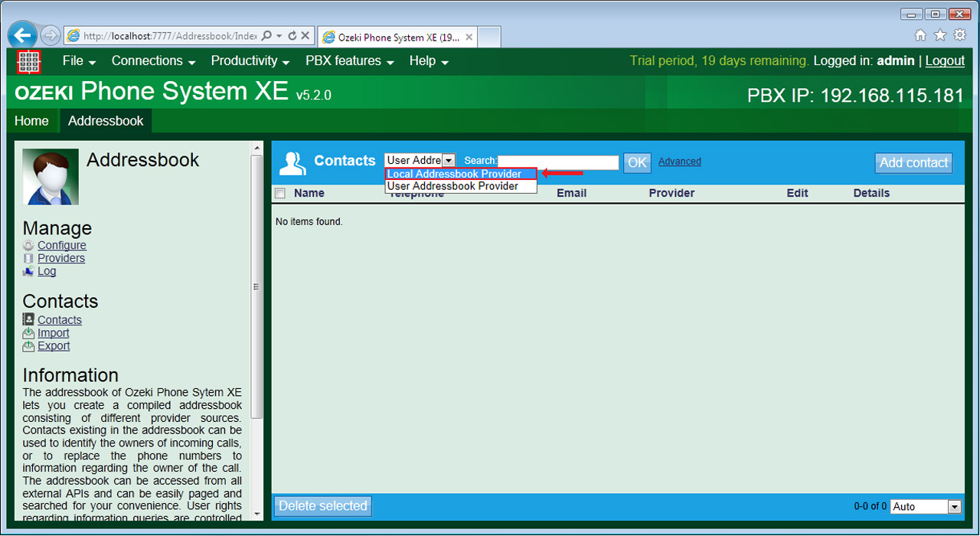Open the Advanced search link

(680, 162)
